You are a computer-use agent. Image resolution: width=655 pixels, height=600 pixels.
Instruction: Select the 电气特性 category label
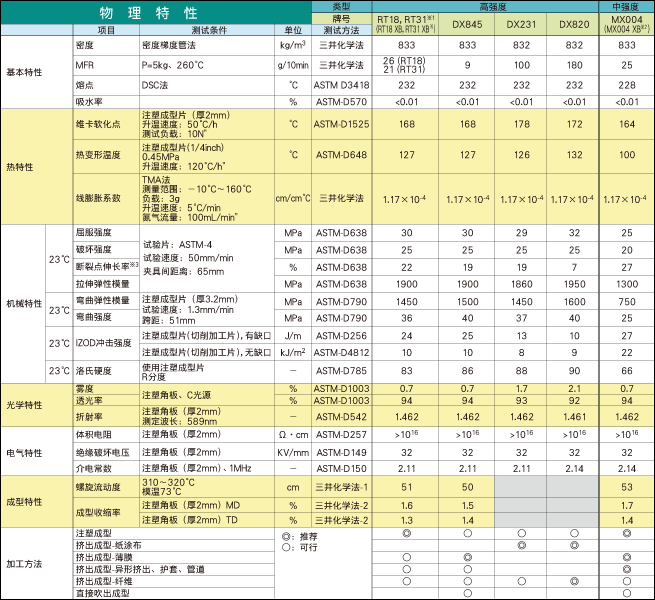(x=24, y=453)
